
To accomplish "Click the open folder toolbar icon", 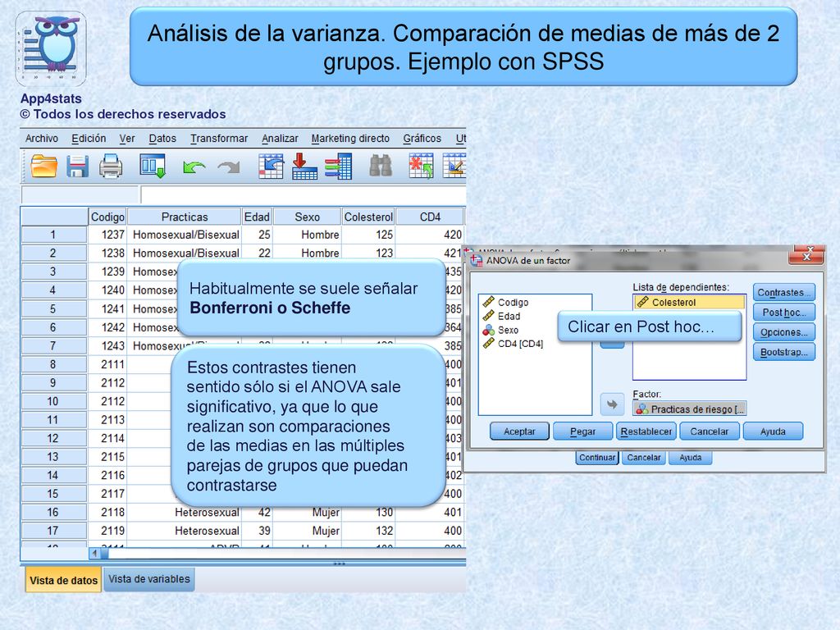I will click(44, 166).
